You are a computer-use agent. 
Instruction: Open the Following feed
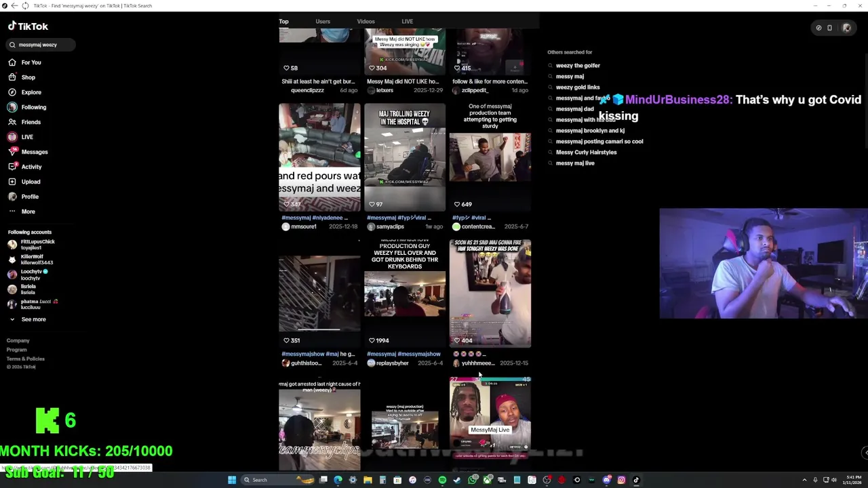click(x=27, y=107)
